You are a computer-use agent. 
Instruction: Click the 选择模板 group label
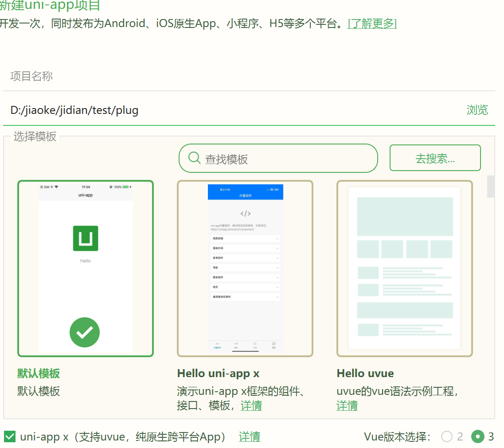pyautogui.click(x=35, y=136)
